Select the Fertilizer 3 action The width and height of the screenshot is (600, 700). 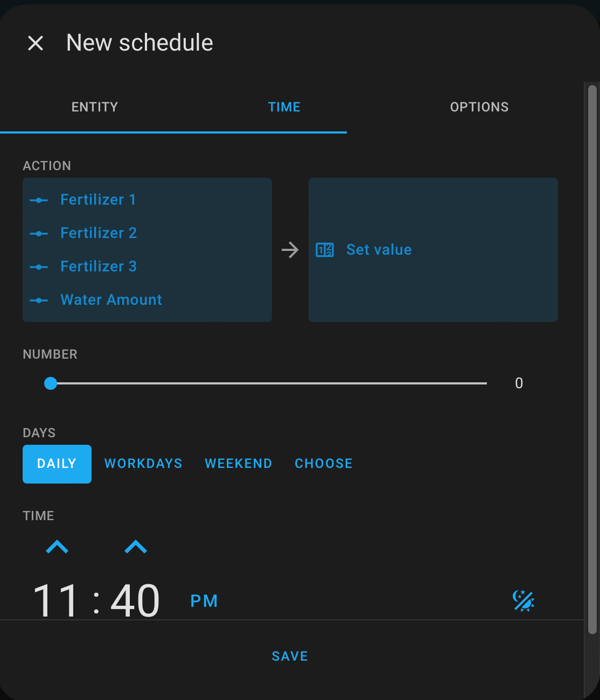[99, 267]
